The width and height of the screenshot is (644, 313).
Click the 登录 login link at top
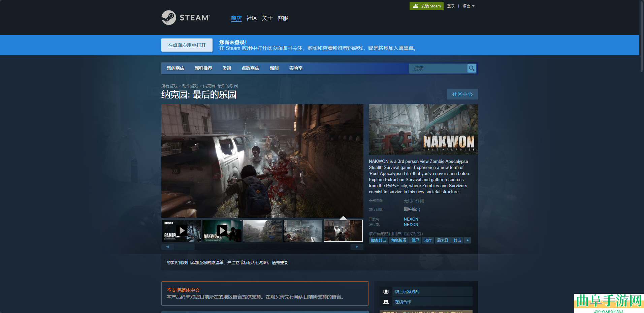(x=451, y=6)
